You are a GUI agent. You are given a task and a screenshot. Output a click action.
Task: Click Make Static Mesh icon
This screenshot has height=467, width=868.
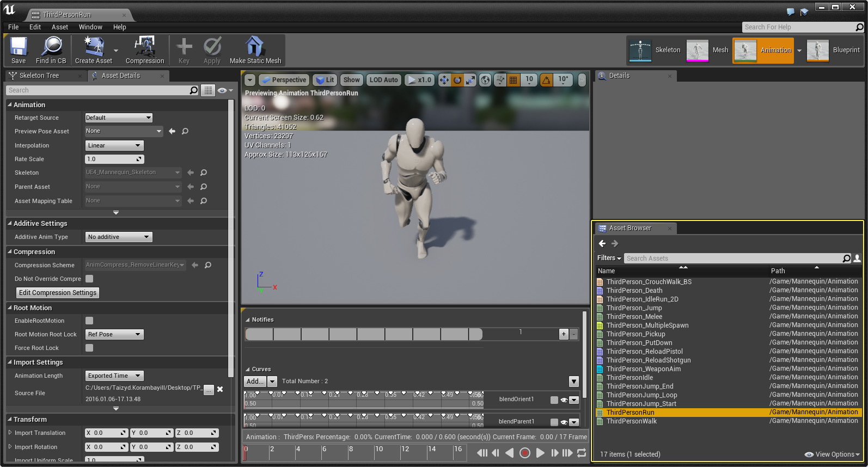[255, 50]
